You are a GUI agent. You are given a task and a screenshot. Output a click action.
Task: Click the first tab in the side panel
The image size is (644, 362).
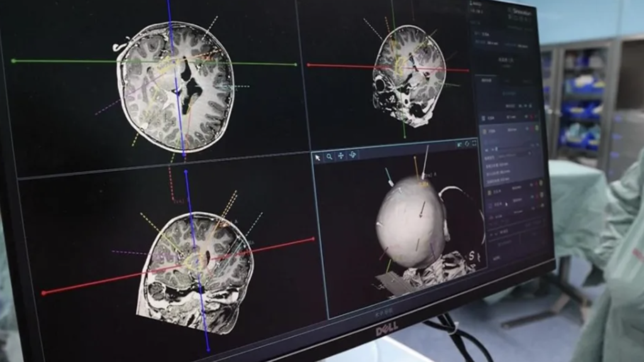point(486,80)
